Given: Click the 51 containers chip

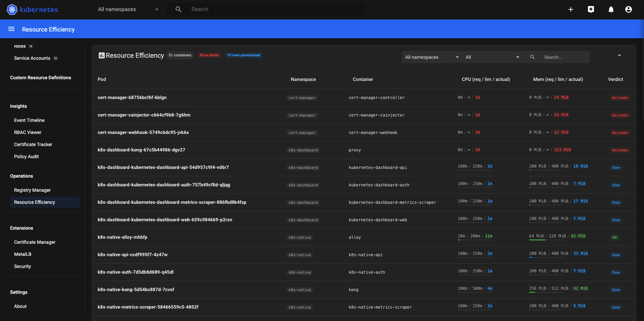Looking at the screenshot, I should 180,55.
